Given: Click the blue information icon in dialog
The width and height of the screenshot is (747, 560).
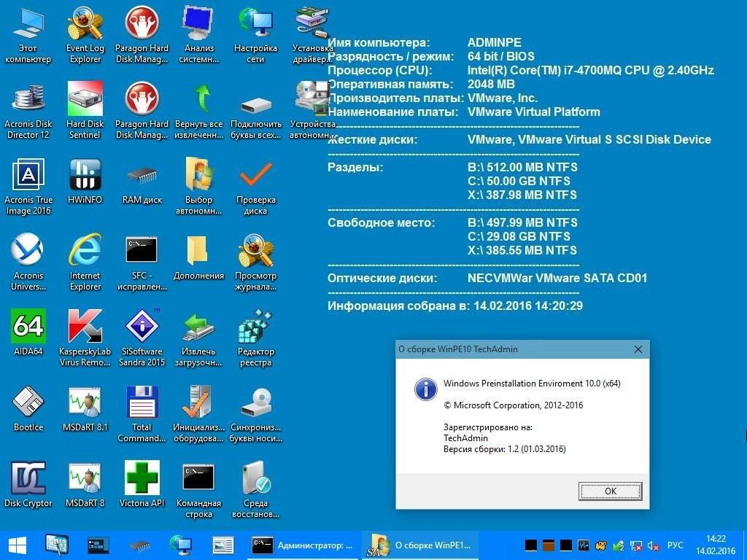Looking at the screenshot, I should tap(425, 389).
